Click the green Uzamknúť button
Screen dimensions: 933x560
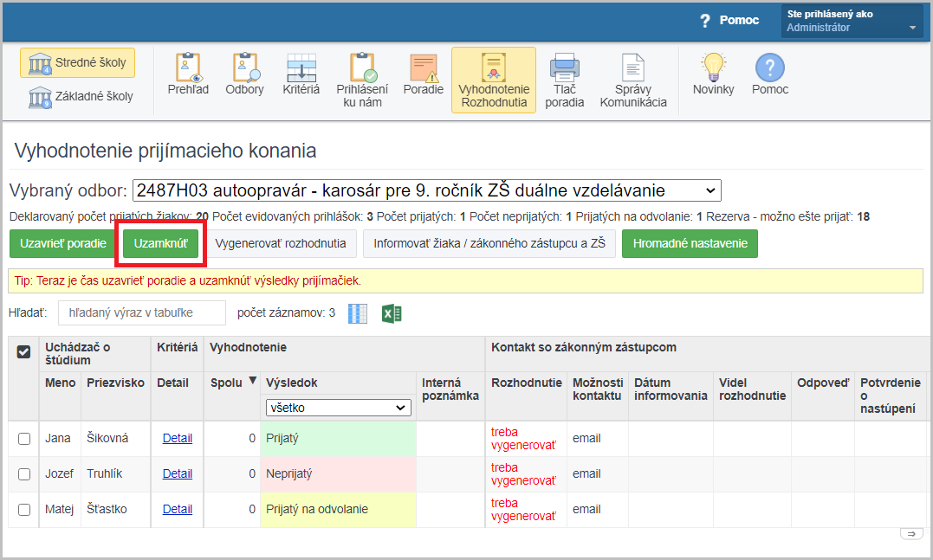(160, 244)
